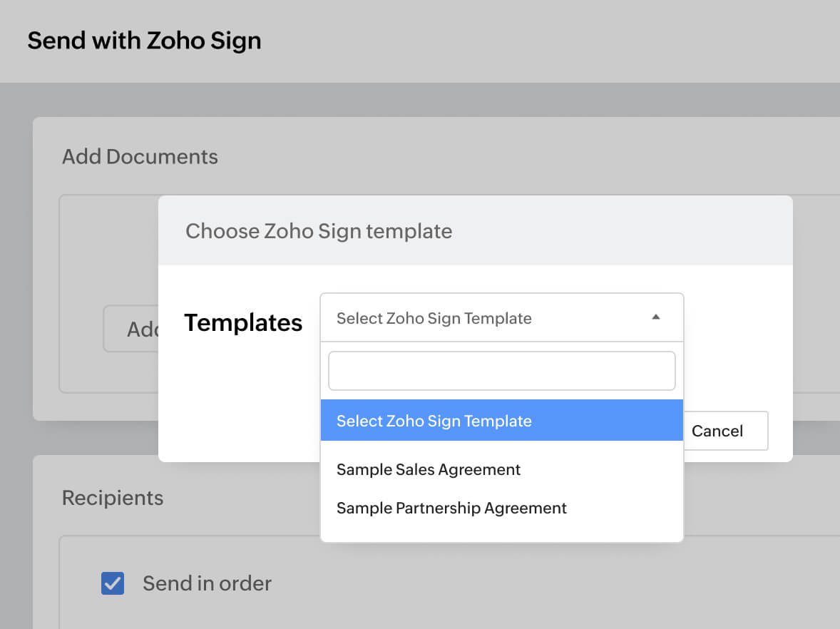Click the Add Documents section heading
The height and width of the screenshot is (629, 840).
(x=140, y=156)
